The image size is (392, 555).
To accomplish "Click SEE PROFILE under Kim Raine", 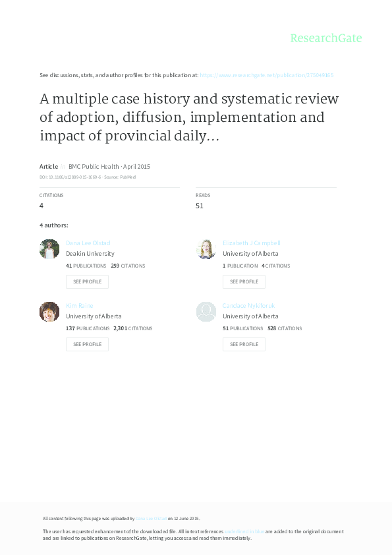I will click(87, 344).
